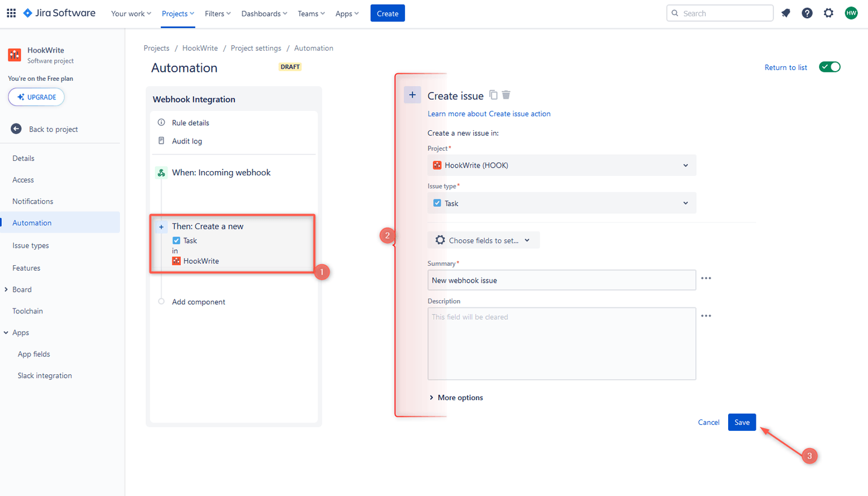Open the Audit log
Viewport: 868px width, 496px height.
186,140
